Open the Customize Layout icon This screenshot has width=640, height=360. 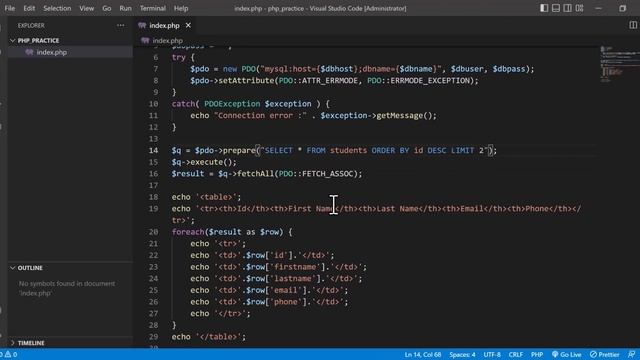click(580, 8)
